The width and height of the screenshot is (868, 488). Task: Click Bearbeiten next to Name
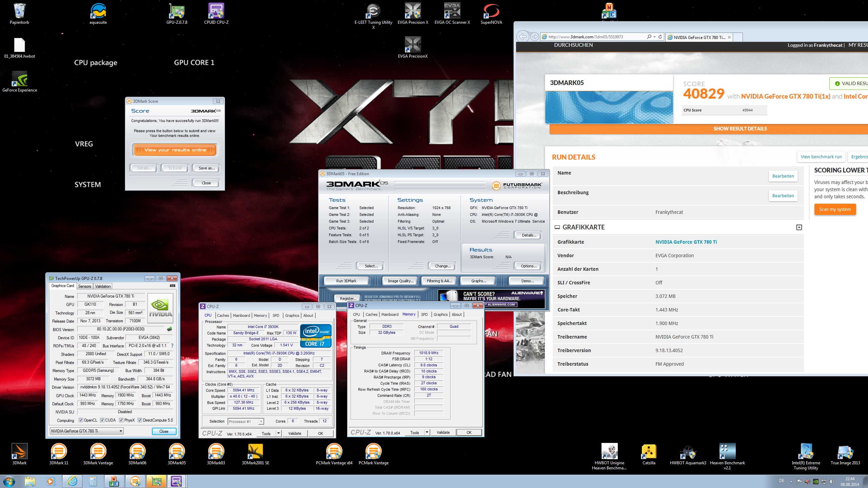(783, 176)
